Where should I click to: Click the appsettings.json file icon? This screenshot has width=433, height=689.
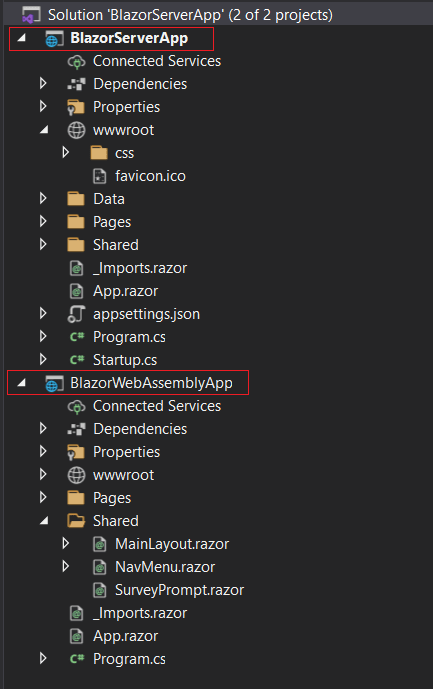76,314
